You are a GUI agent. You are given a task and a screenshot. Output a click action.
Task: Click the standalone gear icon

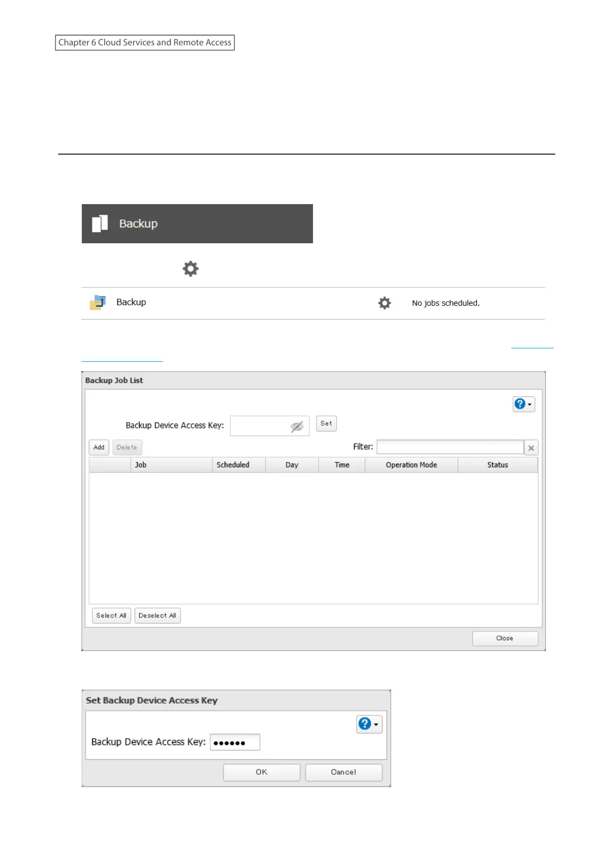(x=191, y=269)
